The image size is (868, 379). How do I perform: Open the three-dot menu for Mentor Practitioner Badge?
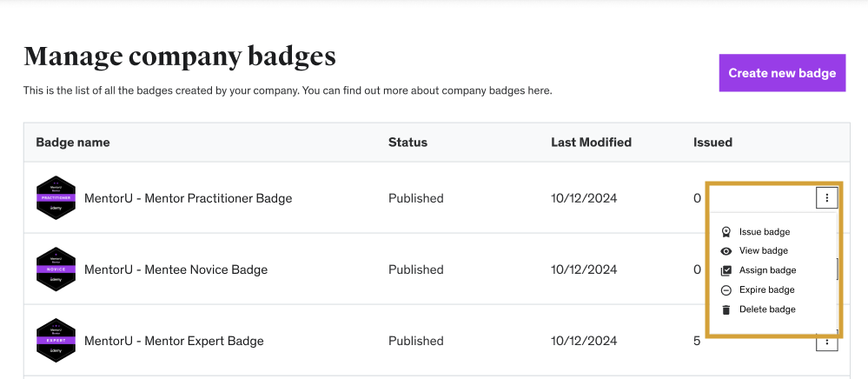click(826, 198)
